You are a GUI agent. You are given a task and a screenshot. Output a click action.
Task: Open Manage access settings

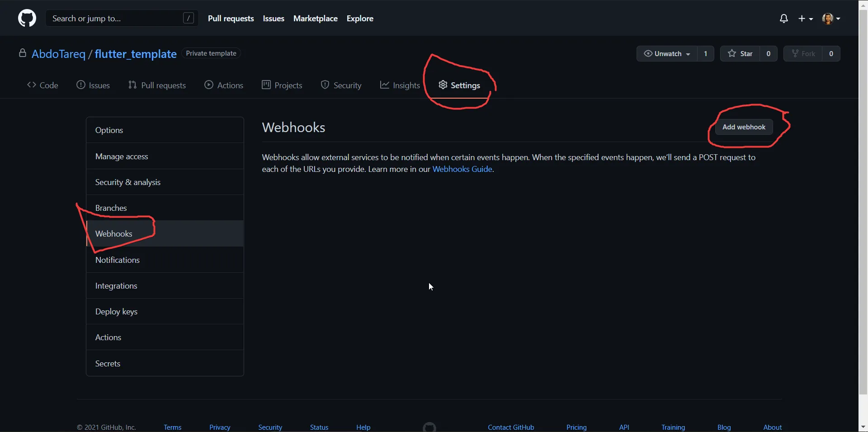165,156
